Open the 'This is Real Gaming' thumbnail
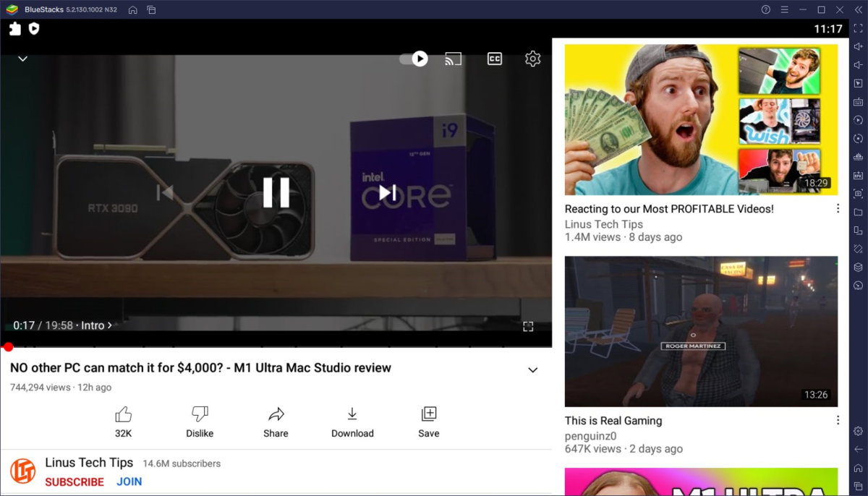Image resolution: width=868 pixels, height=496 pixels. (x=701, y=331)
